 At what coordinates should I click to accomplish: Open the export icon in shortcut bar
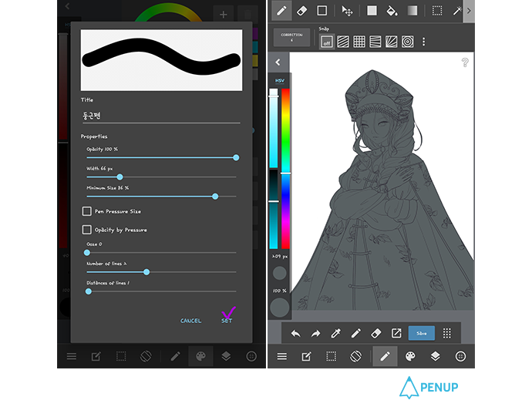(396, 334)
